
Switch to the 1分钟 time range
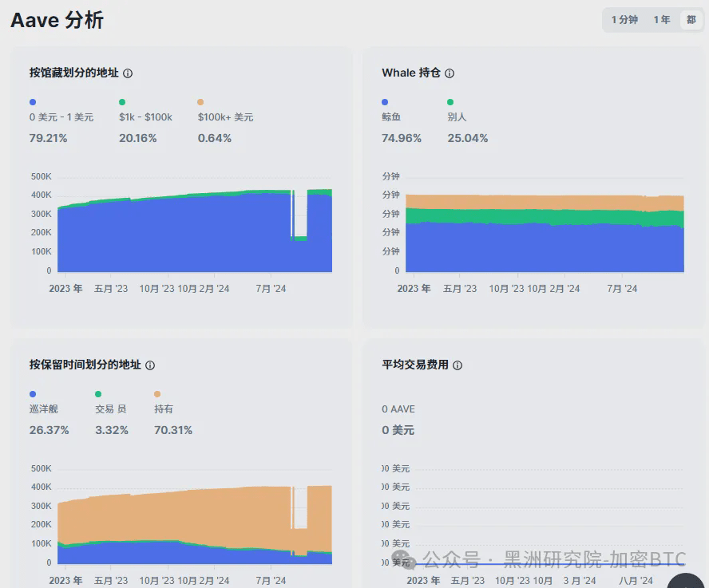tap(624, 20)
